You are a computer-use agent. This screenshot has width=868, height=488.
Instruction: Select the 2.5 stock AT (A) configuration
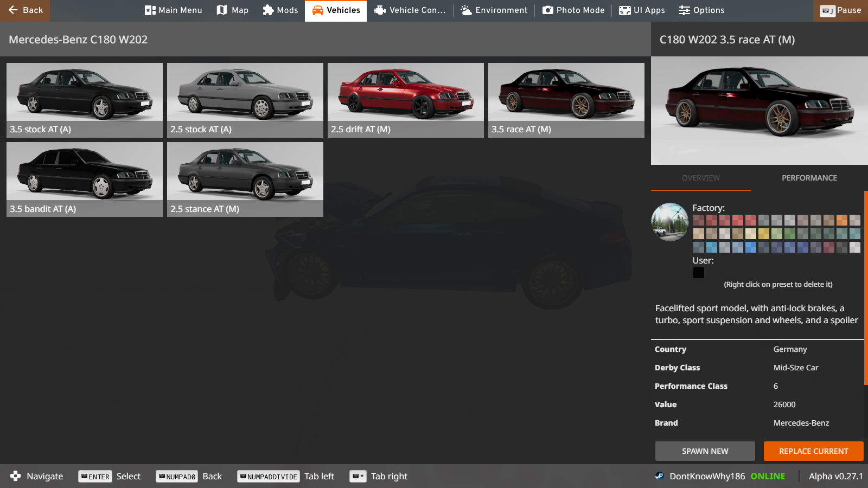(245, 100)
